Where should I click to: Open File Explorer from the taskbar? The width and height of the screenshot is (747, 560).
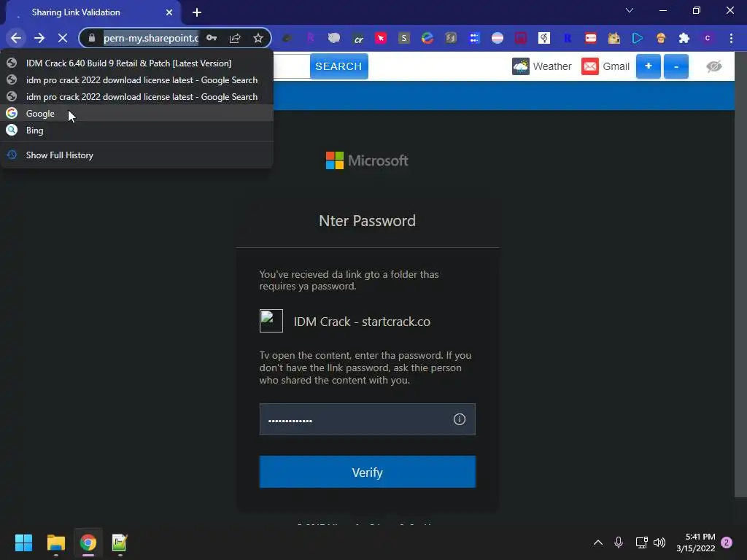coord(55,542)
